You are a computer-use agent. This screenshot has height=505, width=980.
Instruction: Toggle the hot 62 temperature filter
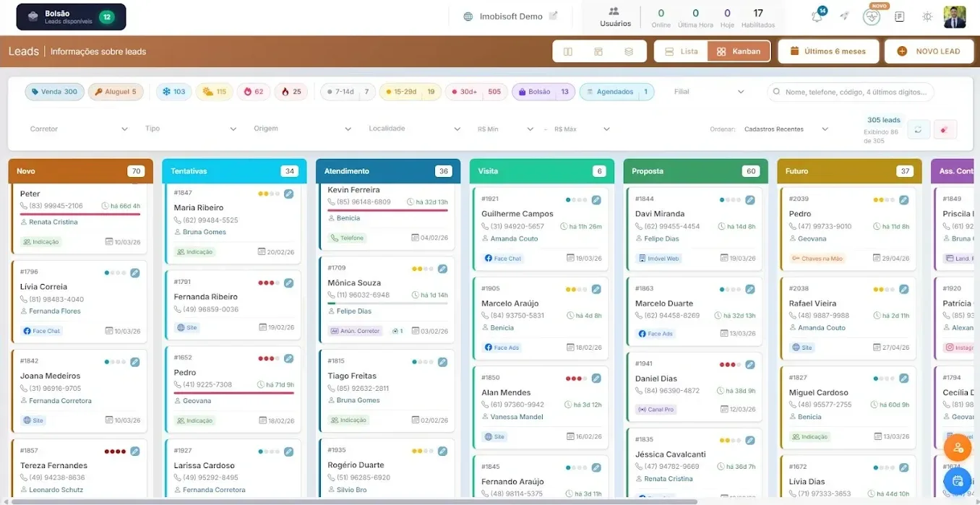click(254, 92)
